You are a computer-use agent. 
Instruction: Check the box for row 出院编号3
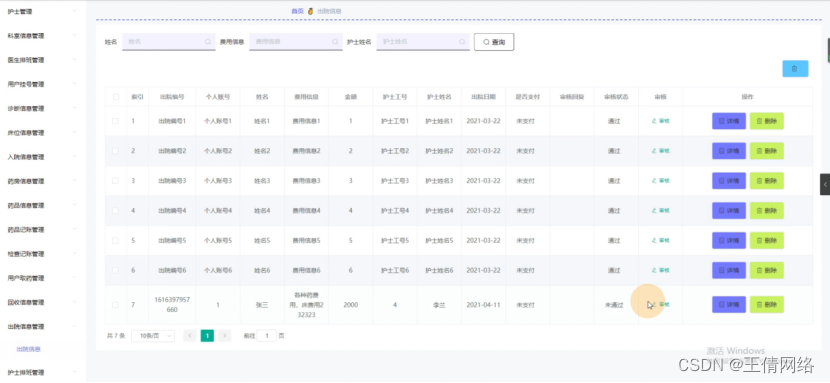[x=115, y=181]
